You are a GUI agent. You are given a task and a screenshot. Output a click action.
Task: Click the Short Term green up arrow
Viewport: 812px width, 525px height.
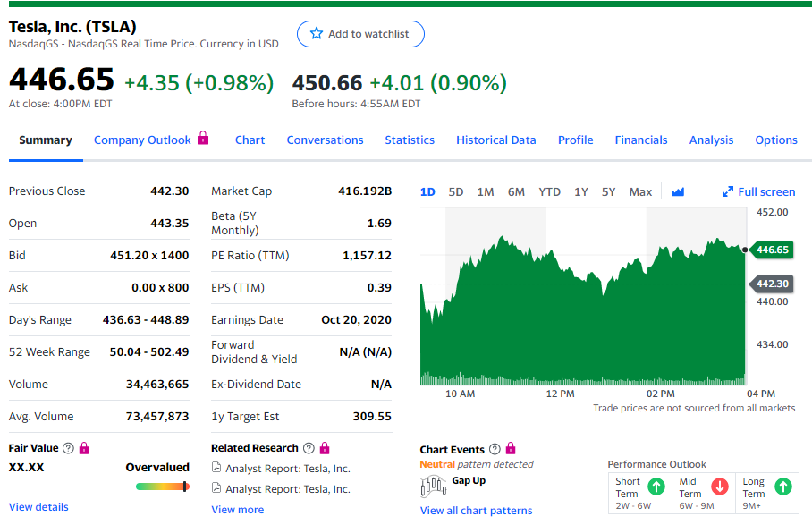pyautogui.click(x=656, y=487)
